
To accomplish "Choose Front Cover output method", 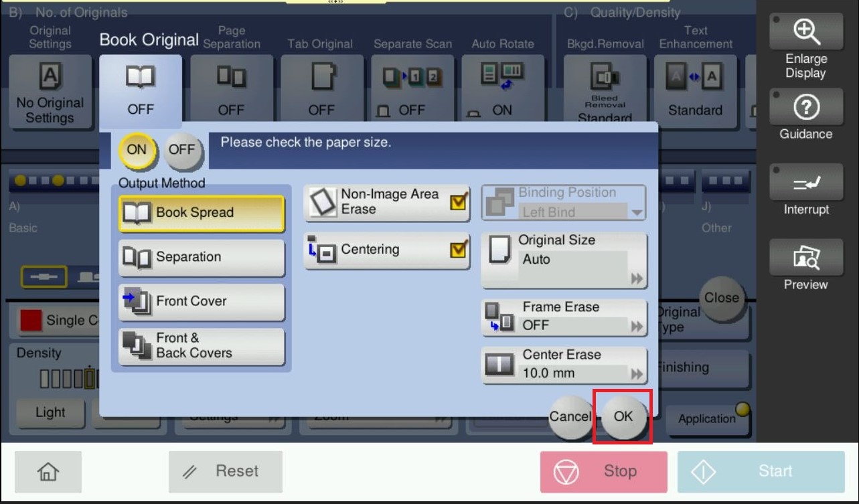I will coord(201,302).
